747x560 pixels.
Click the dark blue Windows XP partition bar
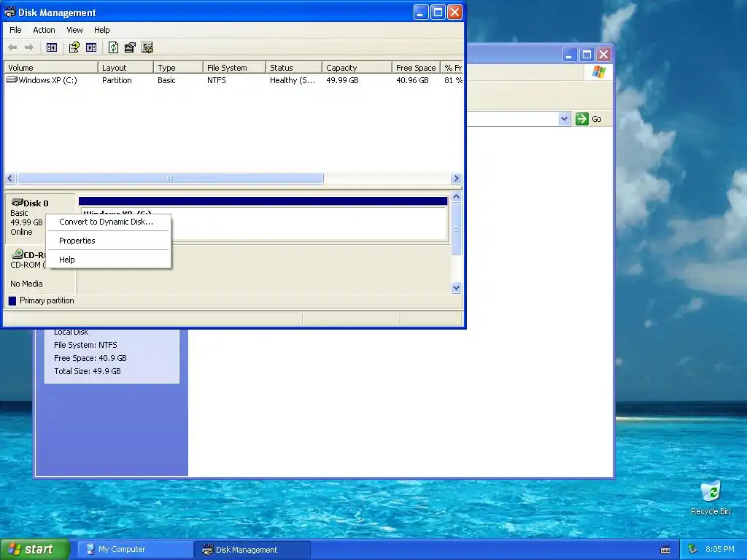pos(263,201)
